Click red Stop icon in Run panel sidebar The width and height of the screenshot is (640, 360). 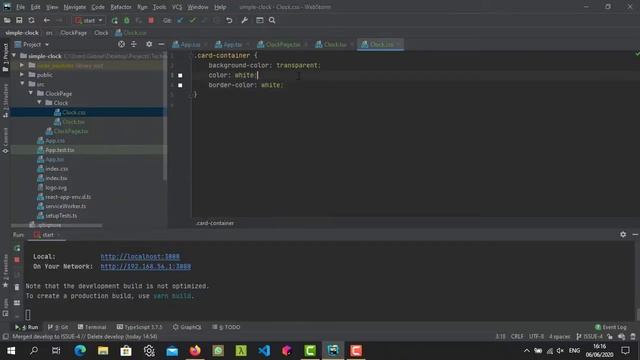click(x=17, y=260)
